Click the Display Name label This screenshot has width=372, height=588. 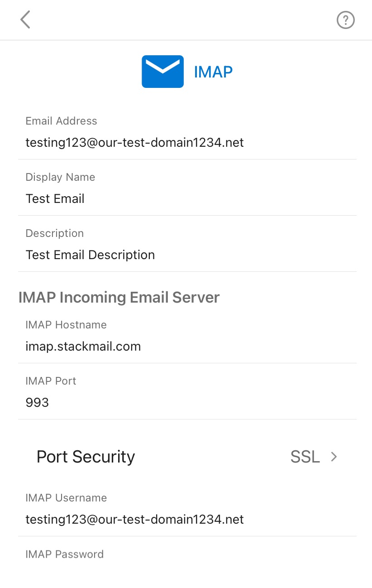pos(60,177)
